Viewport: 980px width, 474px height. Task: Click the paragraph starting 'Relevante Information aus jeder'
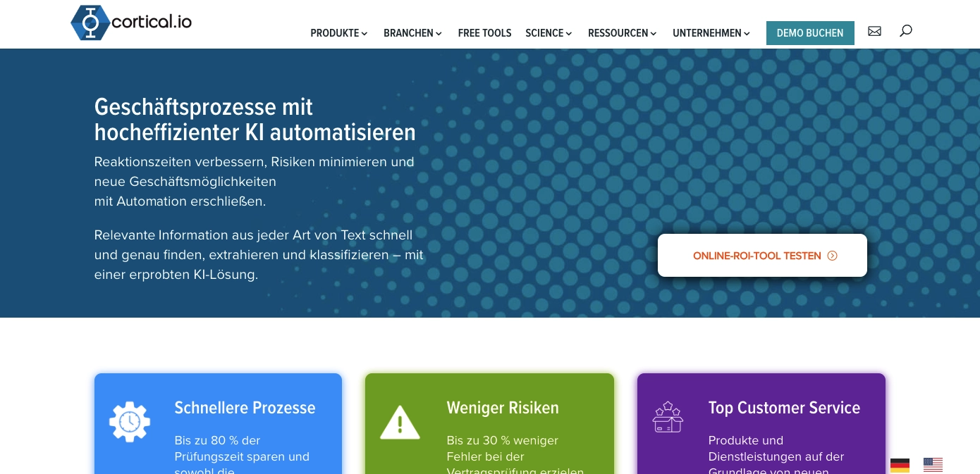[x=259, y=254]
